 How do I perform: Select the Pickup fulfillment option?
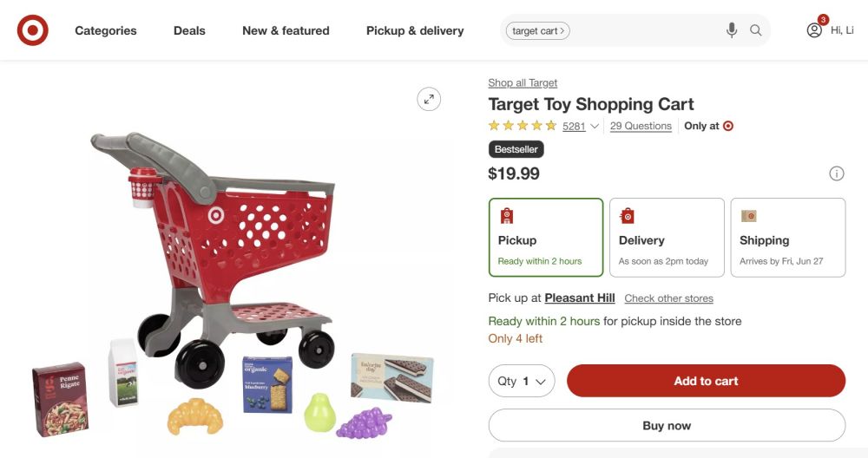[x=546, y=238]
